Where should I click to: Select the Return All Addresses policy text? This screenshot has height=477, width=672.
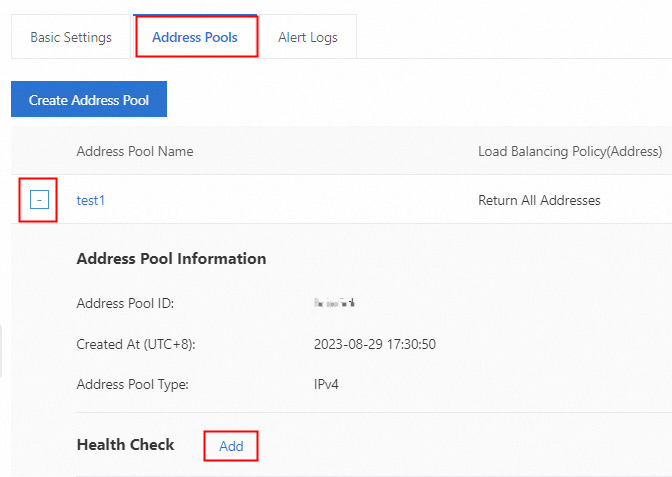(539, 200)
